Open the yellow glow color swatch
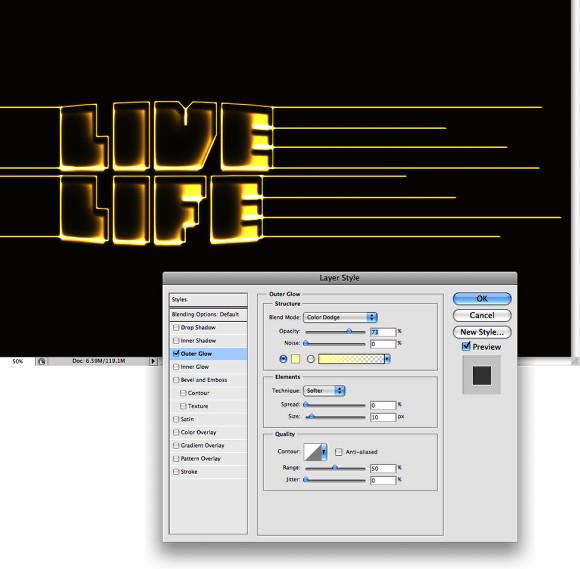This screenshot has height=569, width=580. 296,359
